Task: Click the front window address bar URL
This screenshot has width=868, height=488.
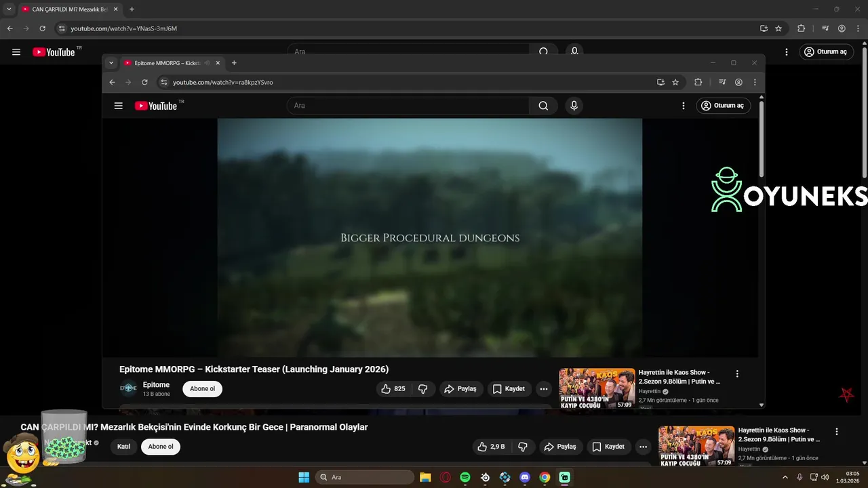Action: point(223,82)
